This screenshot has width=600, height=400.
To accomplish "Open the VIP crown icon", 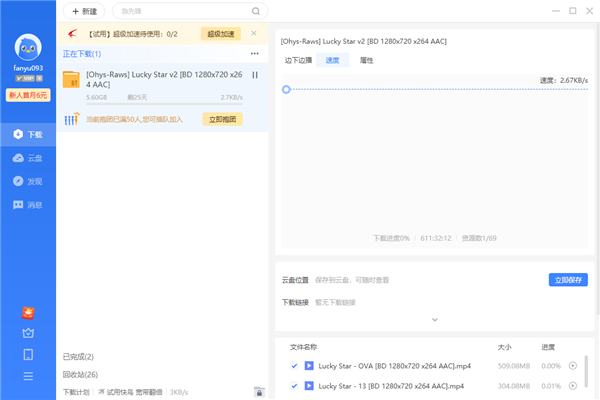I will pyautogui.click(x=28, y=333).
